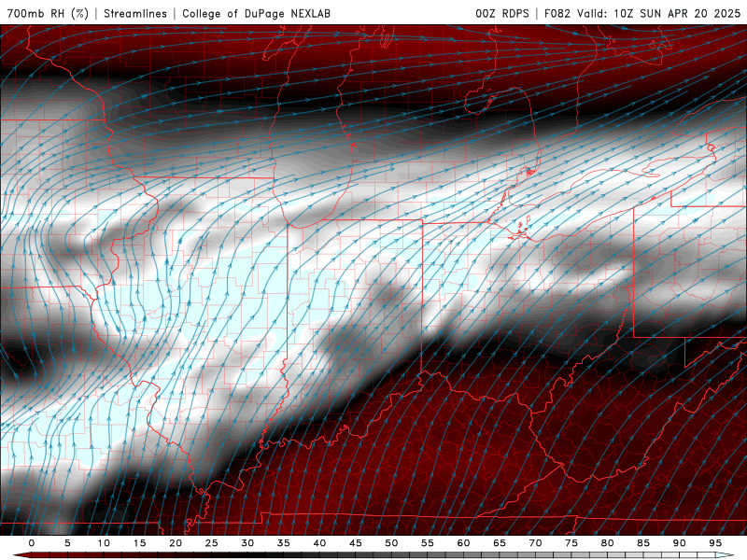
Task: Click the '70' value on the color scale
Action: [x=535, y=543]
